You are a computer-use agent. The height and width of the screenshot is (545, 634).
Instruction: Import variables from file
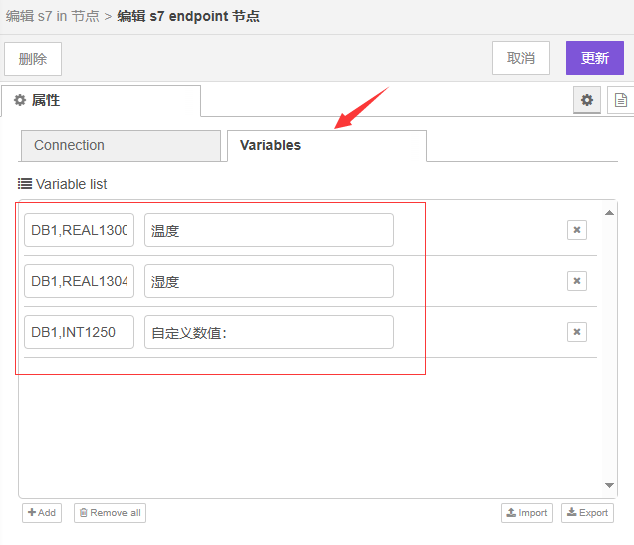pyautogui.click(x=527, y=513)
